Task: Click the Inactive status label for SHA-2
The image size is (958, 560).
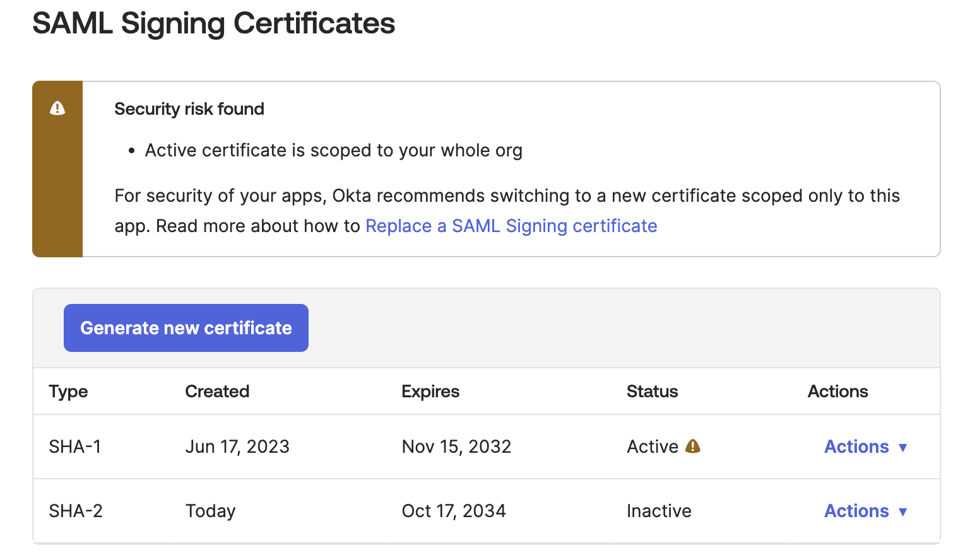Action: 659,511
